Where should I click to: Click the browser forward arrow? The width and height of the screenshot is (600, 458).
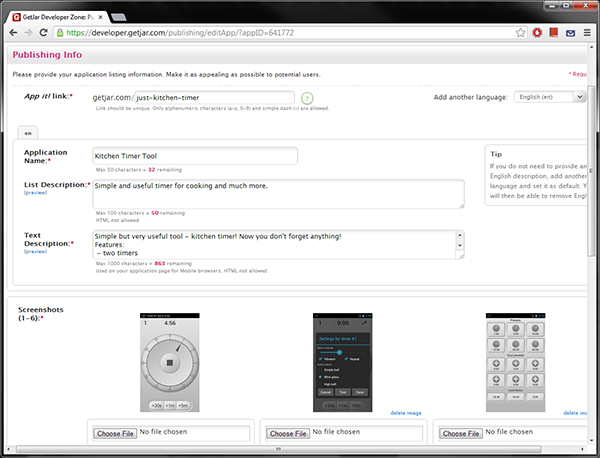[x=28, y=33]
